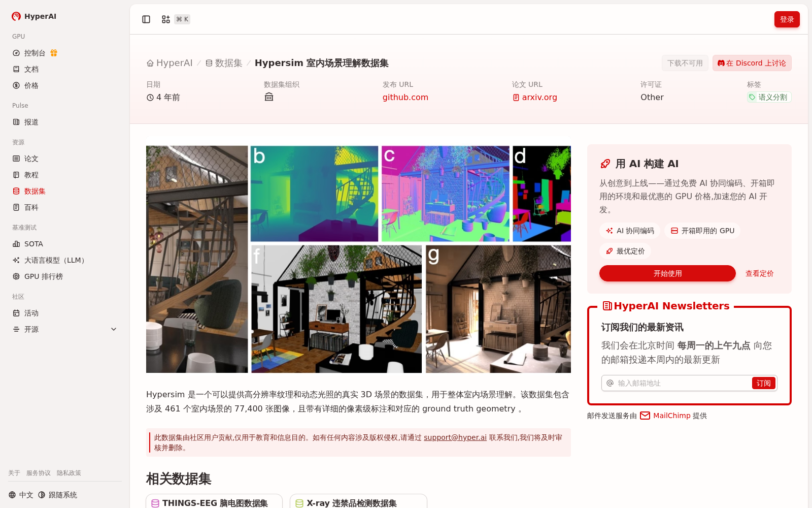Open the THINGS-EEG 脑电图数据集 card
The width and height of the screenshot is (812, 508).
[214, 501]
